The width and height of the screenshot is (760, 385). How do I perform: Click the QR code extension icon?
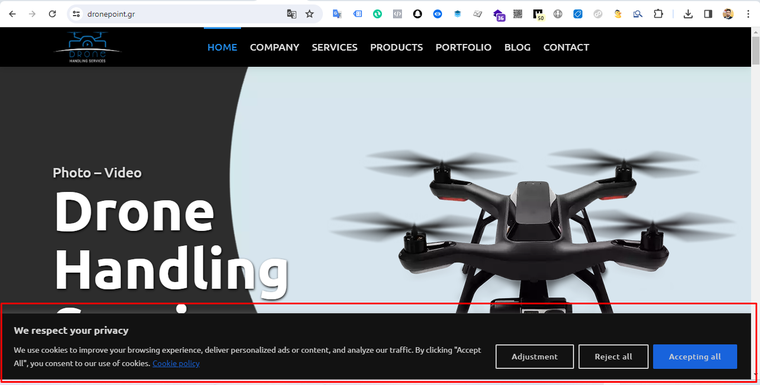pos(518,14)
